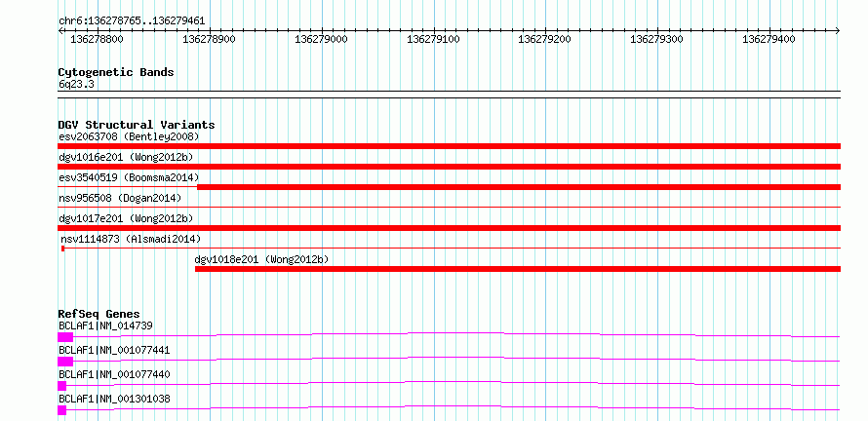Click the first dgv1016e201 (Wong2012b) label
Viewport: 868px width, 421px height.
pyautogui.click(x=126, y=157)
